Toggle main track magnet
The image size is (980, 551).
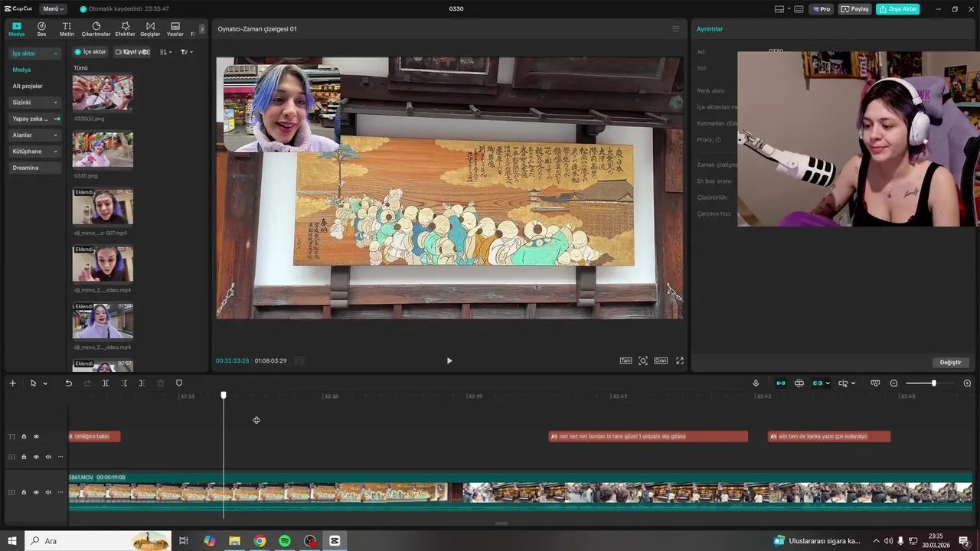(x=781, y=383)
